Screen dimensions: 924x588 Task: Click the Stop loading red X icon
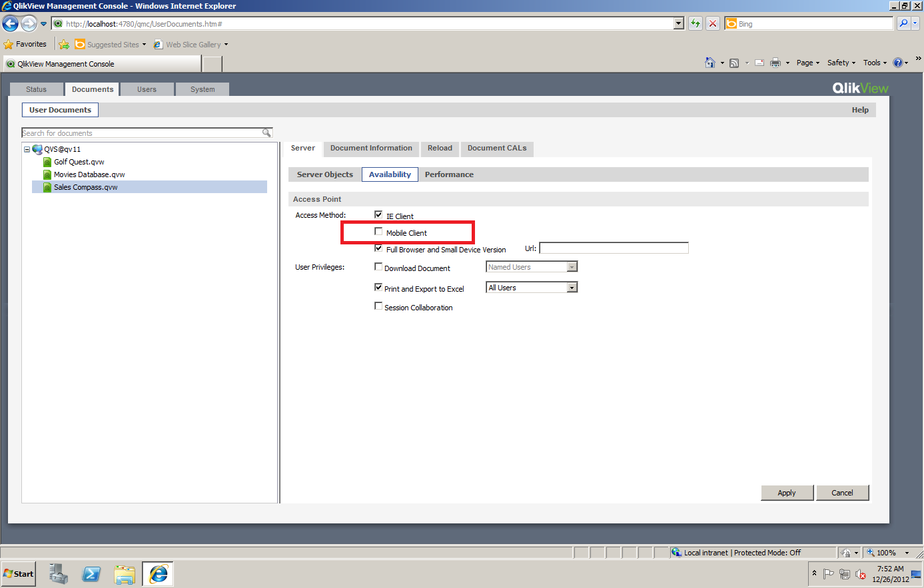click(x=713, y=23)
